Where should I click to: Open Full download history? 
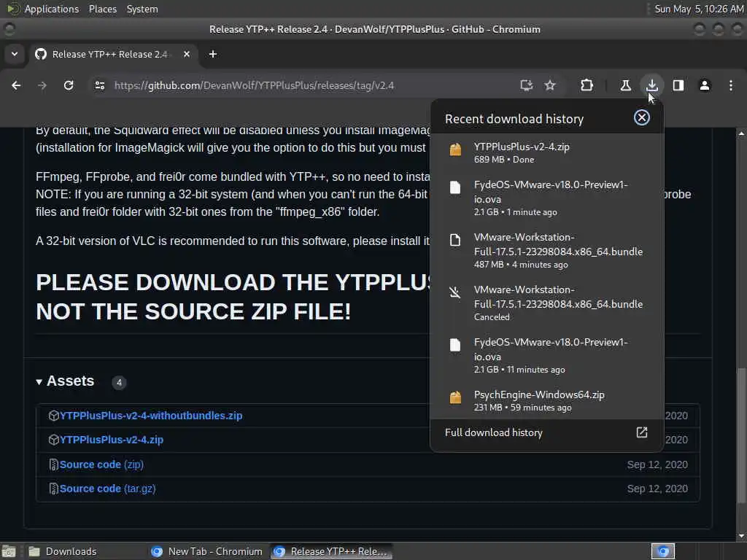click(546, 432)
